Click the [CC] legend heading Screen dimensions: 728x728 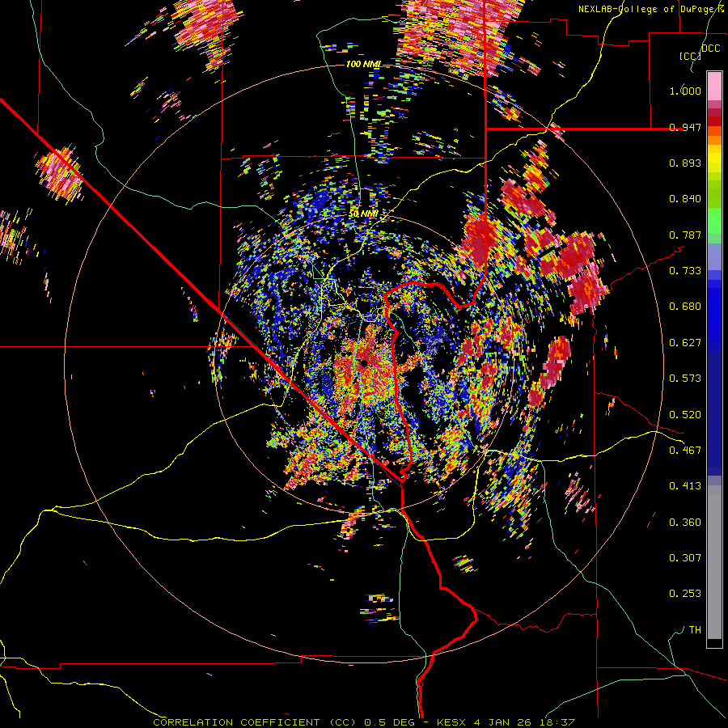(x=690, y=56)
